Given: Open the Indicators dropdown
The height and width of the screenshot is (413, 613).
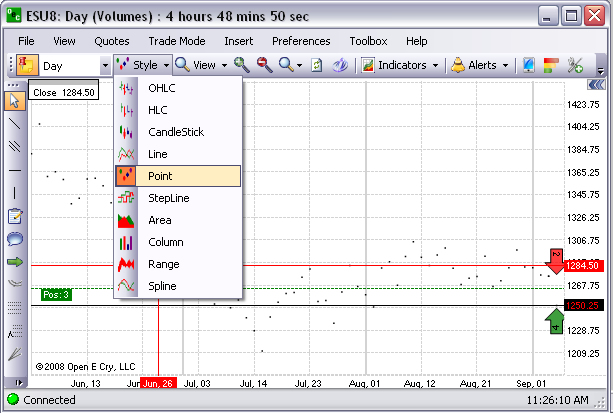Looking at the screenshot, I should coord(400,65).
